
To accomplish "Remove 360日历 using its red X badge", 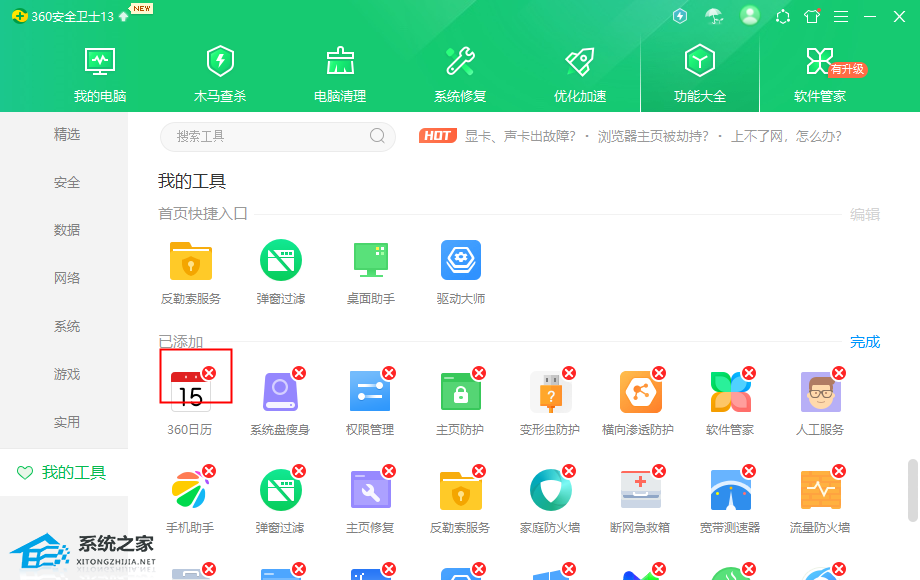I will tap(209, 373).
